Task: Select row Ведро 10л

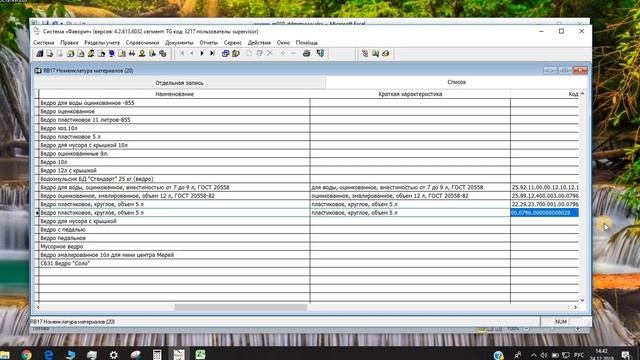Action: pyautogui.click(x=174, y=162)
